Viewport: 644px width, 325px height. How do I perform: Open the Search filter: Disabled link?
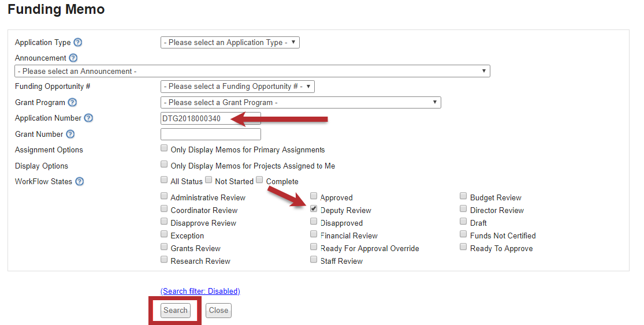point(200,292)
